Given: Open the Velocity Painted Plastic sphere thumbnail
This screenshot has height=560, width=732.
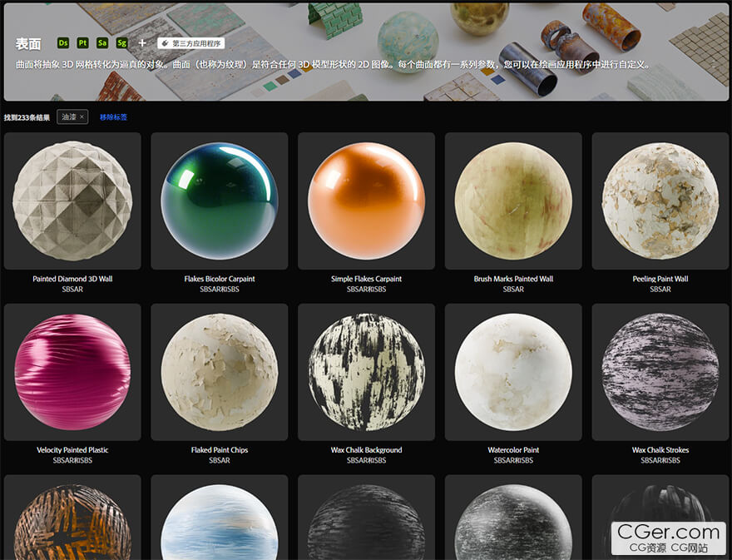Looking at the screenshot, I should pos(72,372).
